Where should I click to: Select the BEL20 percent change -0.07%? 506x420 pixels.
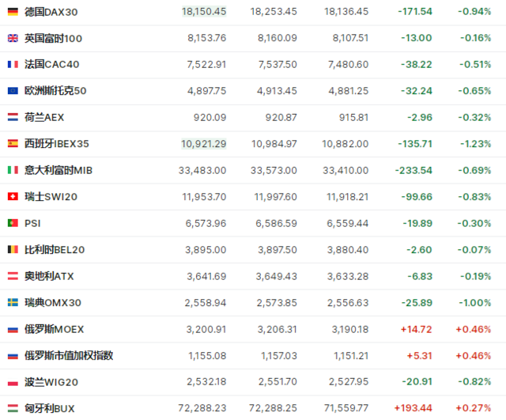click(x=474, y=250)
